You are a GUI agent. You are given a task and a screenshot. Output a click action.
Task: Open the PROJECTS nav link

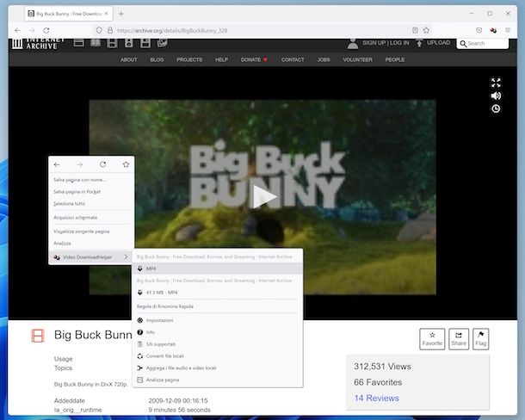189,59
